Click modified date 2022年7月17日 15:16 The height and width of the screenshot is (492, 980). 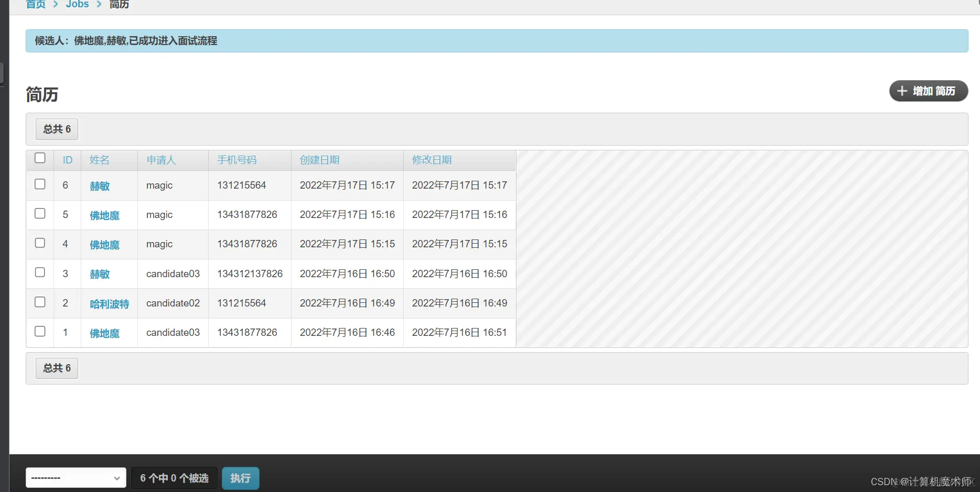[x=459, y=214]
